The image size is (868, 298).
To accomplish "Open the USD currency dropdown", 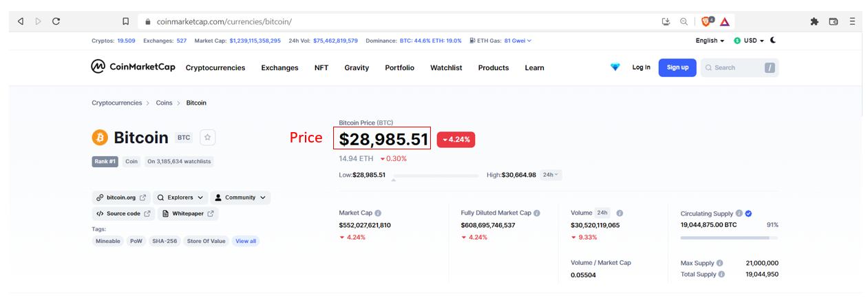I will (749, 41).
